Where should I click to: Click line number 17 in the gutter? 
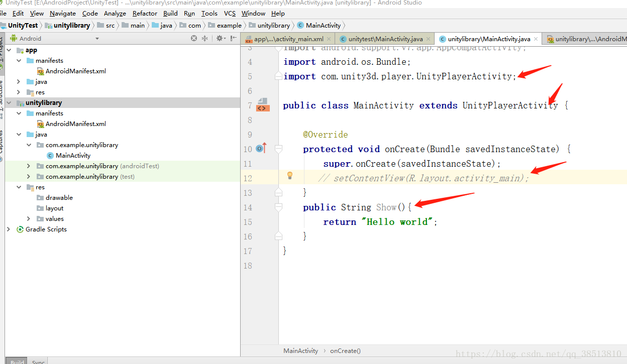[x=247, y=251]
